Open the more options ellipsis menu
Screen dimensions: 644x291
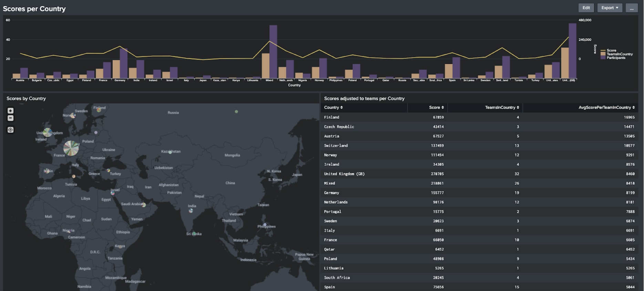pos(632,8)
